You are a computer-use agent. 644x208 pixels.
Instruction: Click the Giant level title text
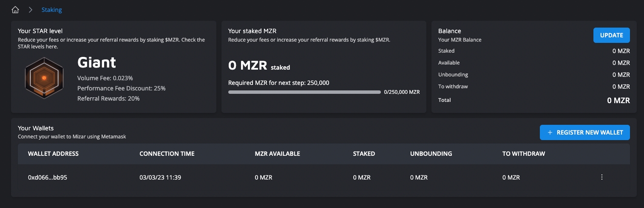(x=96, y=63)
